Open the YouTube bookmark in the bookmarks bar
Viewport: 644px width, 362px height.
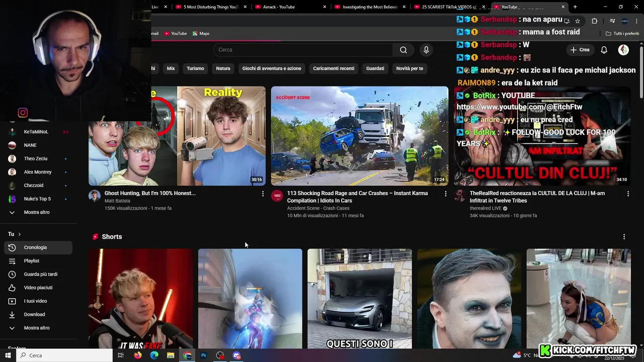[x=175, y=34]
